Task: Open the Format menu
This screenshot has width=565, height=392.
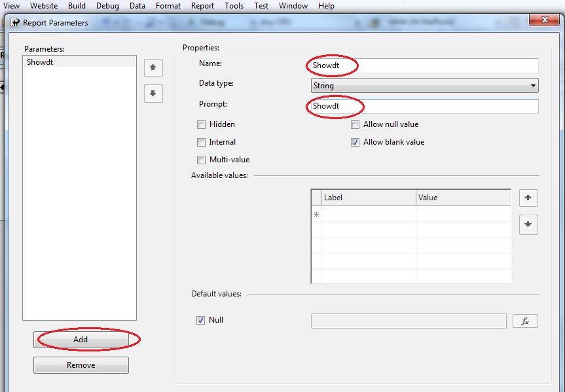Action: [168, 5]
